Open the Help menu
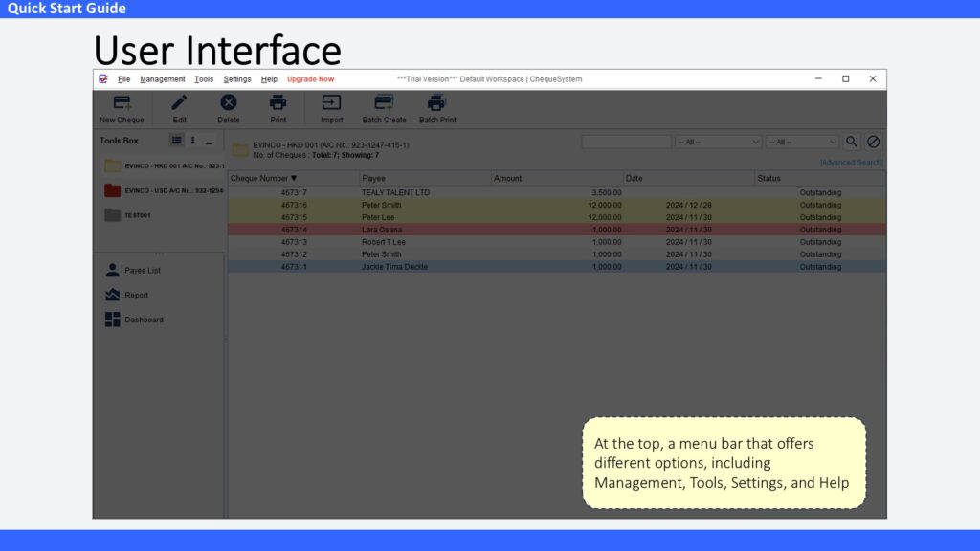The image size is (980, 551). 269,79
